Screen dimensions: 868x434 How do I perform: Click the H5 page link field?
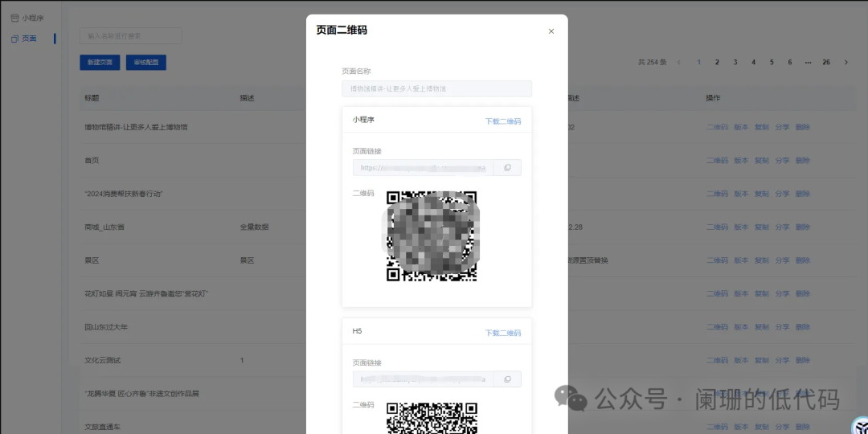[x=423, y=379]
